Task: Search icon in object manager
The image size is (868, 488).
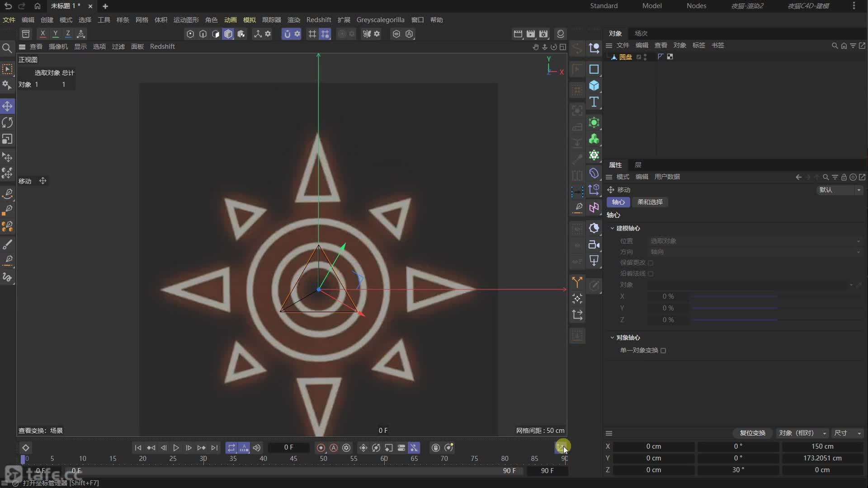Action: pyautogui.click(x=835, y=46)
